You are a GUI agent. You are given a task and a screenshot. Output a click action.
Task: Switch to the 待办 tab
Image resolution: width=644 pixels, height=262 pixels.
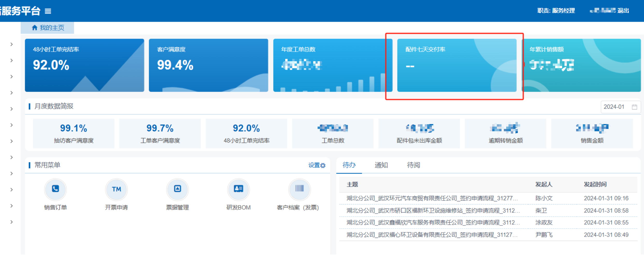pos(349,165)
